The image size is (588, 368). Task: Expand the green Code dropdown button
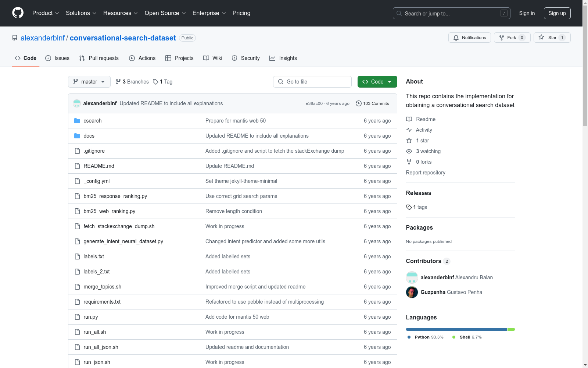(377, 82)
